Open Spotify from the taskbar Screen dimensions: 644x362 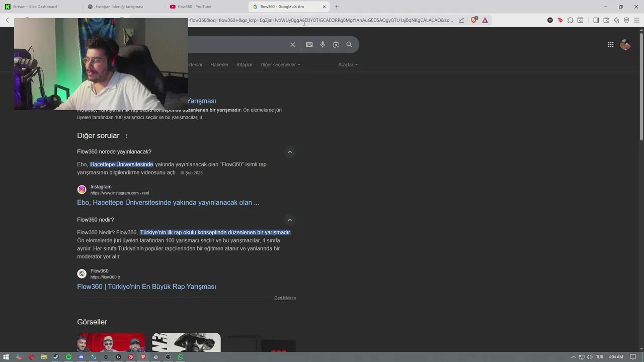coord(69,357)
